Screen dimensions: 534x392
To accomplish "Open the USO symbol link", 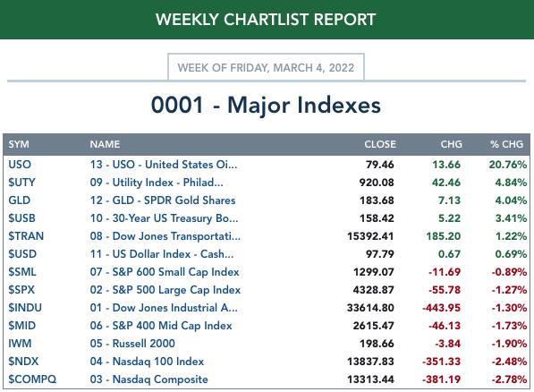I will click(20, 165).
